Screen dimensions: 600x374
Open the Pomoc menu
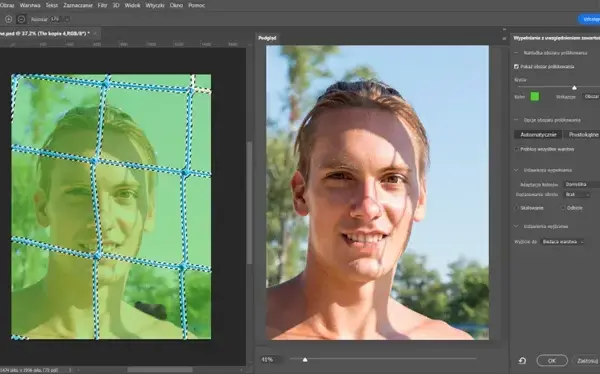tap(197, 5)
